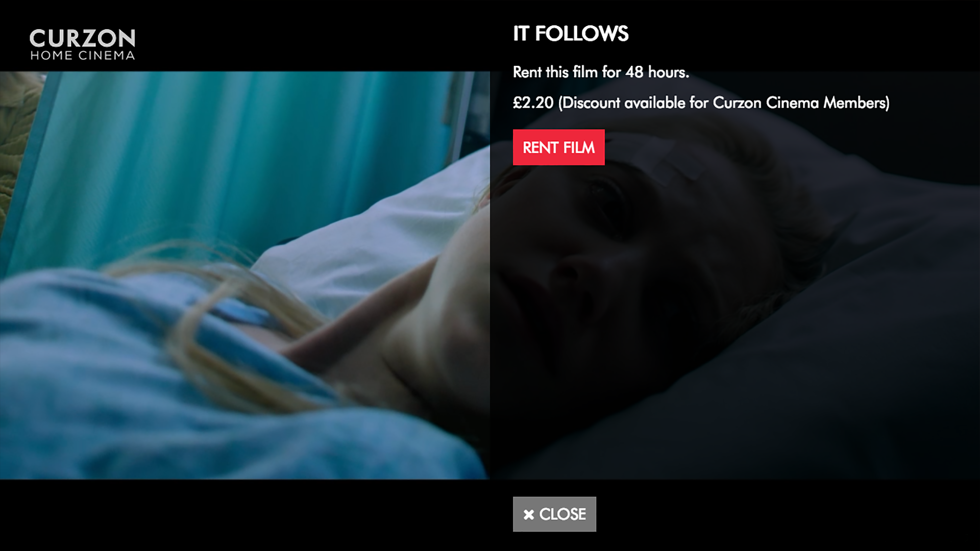Click the word FILM on the red button
Image resolution: width=980 pixels, height=551 pixels.
tap(579, 147)
